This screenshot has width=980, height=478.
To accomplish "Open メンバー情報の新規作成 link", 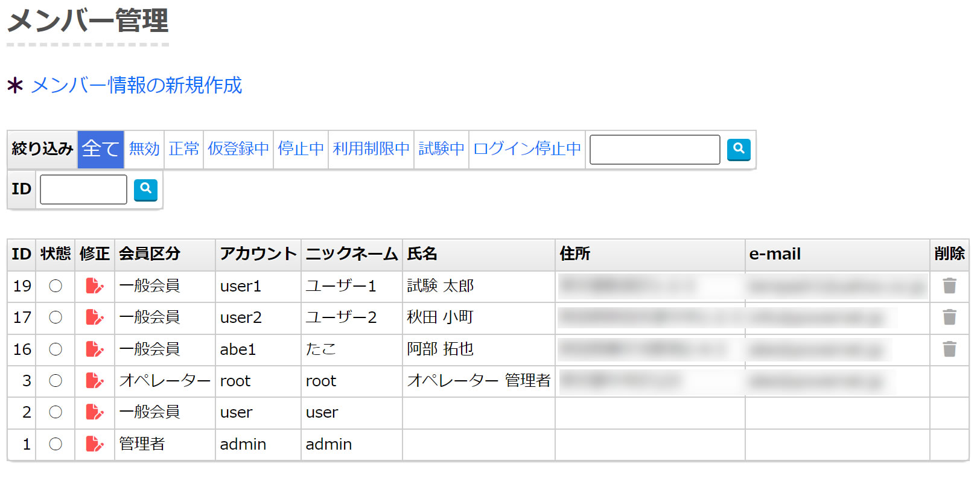I will 136,86.
